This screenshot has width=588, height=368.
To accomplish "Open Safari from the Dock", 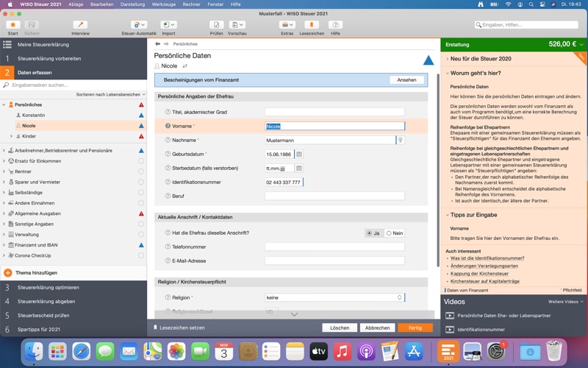I will click(82, 352).
